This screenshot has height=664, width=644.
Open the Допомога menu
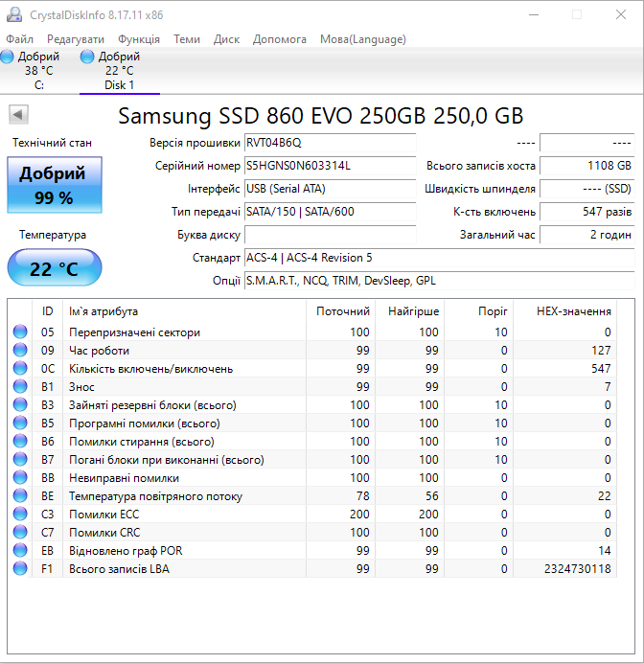coord(279,39)
